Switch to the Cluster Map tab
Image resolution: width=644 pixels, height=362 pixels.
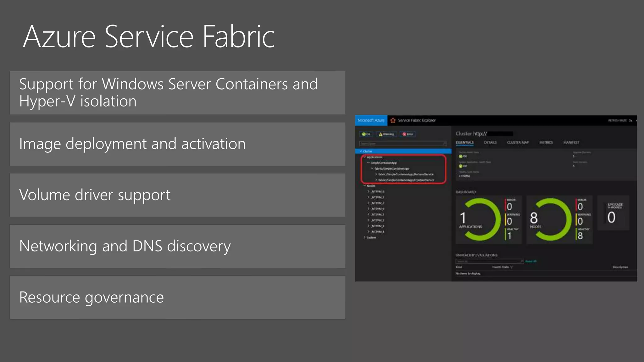(518, 143)
